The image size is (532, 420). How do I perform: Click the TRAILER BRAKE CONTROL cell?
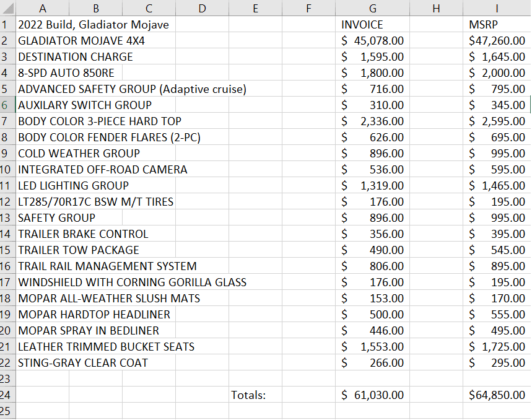pyautogui.click(x=83, y=234)
